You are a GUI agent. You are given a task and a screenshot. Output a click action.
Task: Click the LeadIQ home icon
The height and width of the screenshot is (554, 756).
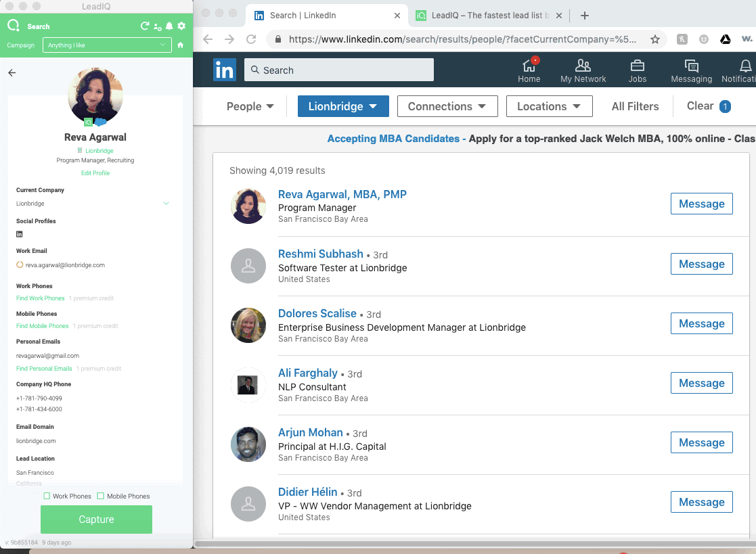(181, 45)
